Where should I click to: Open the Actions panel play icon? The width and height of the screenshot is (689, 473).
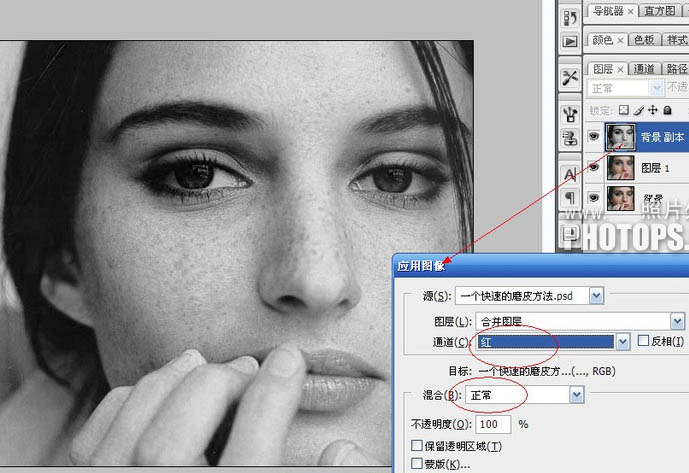570,41
